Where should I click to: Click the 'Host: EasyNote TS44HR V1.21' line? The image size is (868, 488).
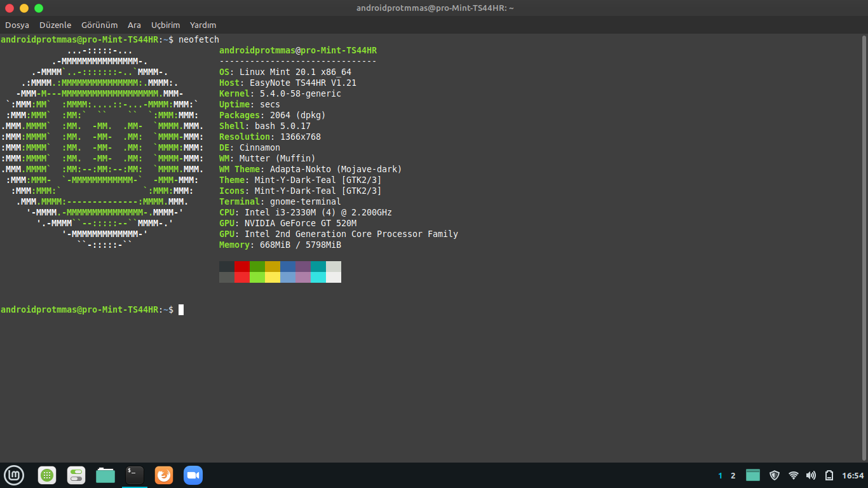(288, 83)
